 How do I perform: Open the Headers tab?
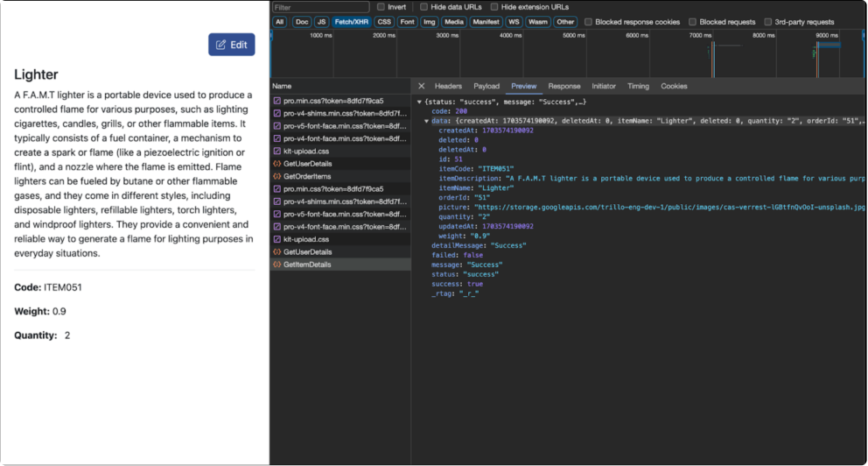(x=448, y=86)
